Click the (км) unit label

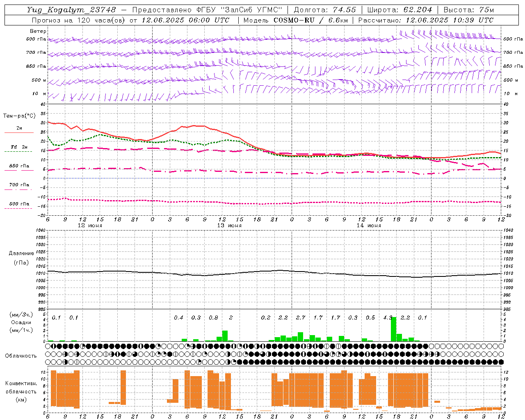[x=21, y=399]
